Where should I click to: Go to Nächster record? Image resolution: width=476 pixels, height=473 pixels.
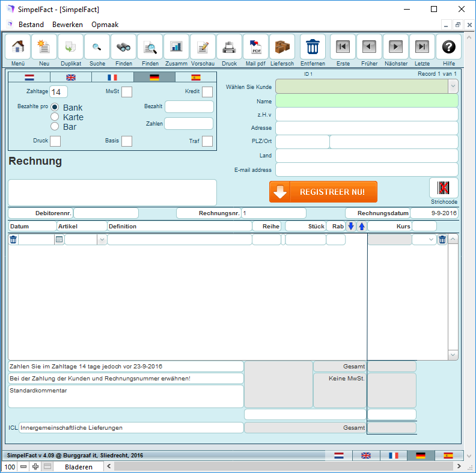(395, 47)
